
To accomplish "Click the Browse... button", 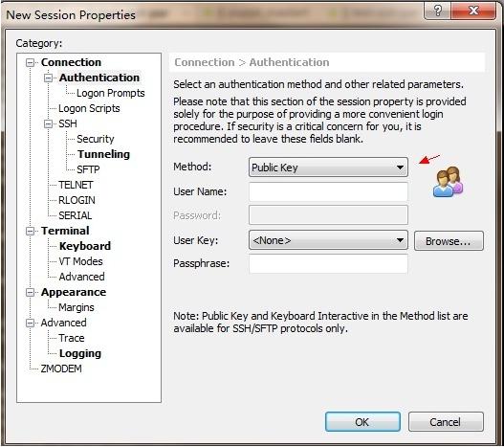I will [x=449, y=241].
